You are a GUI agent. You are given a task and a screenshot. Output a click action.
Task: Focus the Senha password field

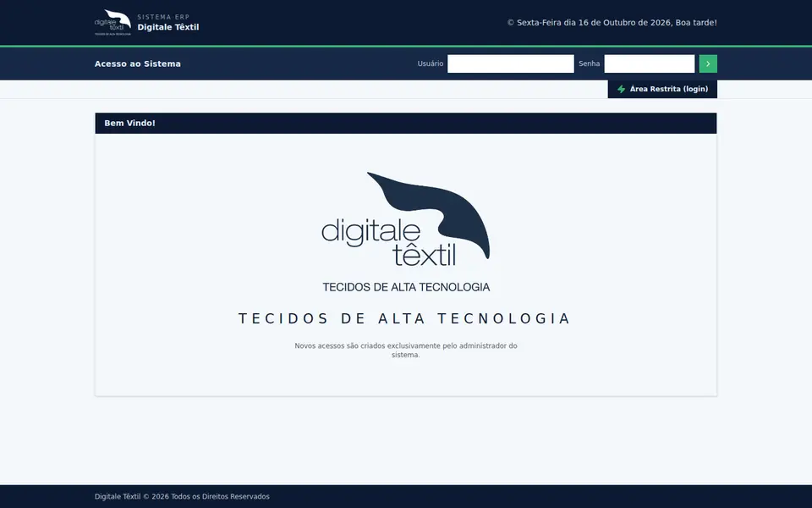click(650, 63)
